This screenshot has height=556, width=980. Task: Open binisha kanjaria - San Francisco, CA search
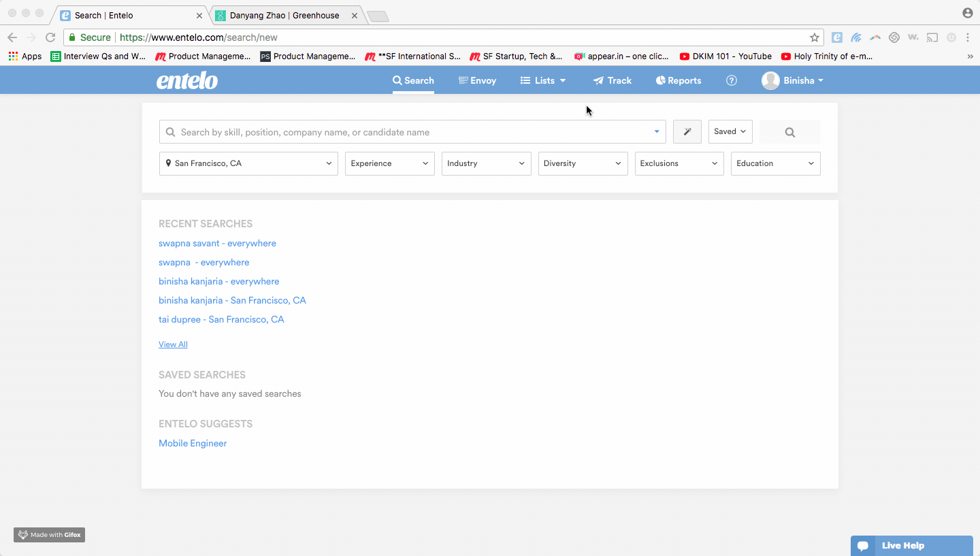232,300
